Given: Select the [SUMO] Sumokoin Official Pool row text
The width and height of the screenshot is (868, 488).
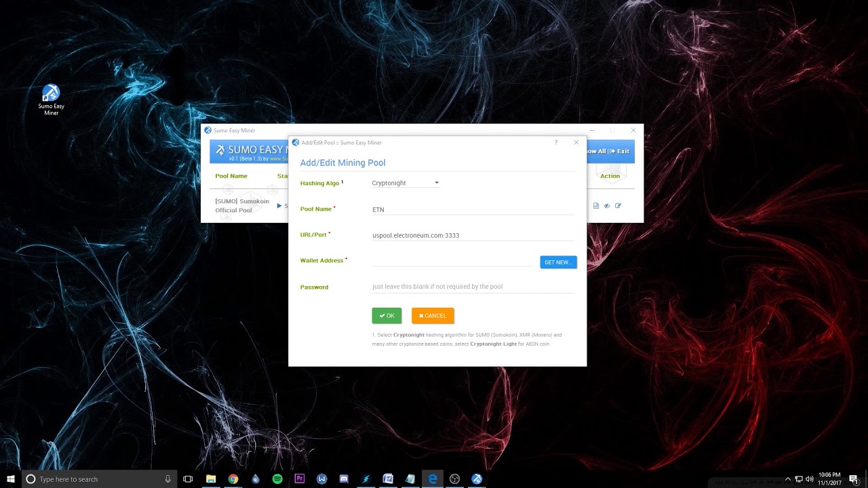Looking at the screenshot, I should click(242, 206).
